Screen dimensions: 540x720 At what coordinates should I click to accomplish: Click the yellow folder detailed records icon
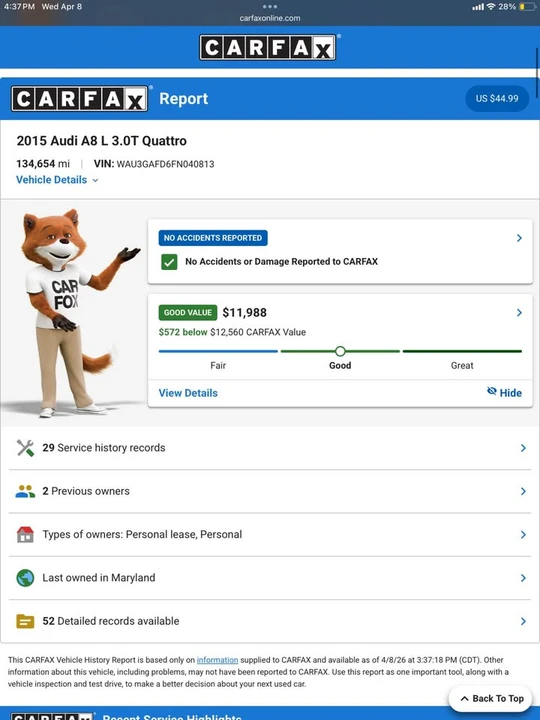click(x=25, y=621)
